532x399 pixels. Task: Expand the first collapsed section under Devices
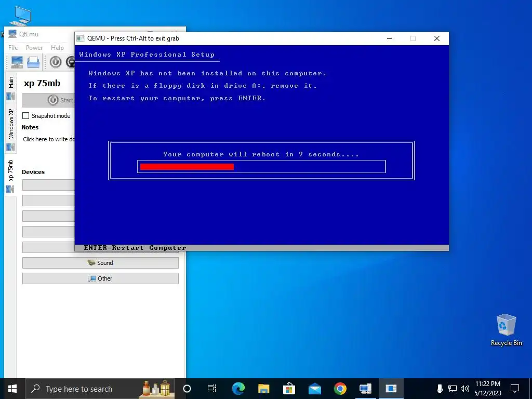[x=48, y=185]
